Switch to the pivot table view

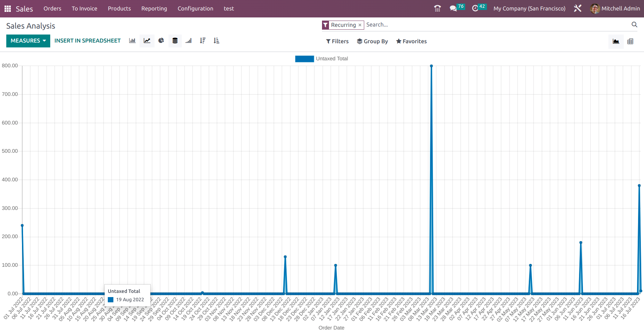[x=630, y=41]
